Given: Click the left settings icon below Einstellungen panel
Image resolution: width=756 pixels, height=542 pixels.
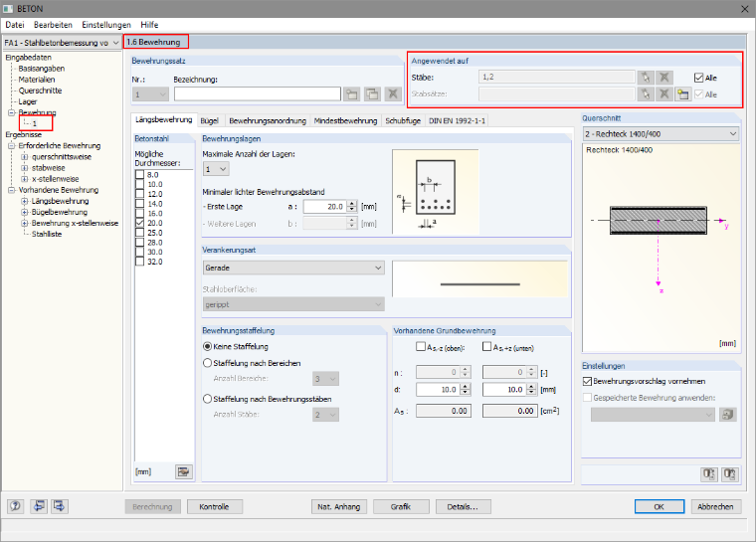Looking at the screenshot, I should pyautogui.click(x=708, y=474).
